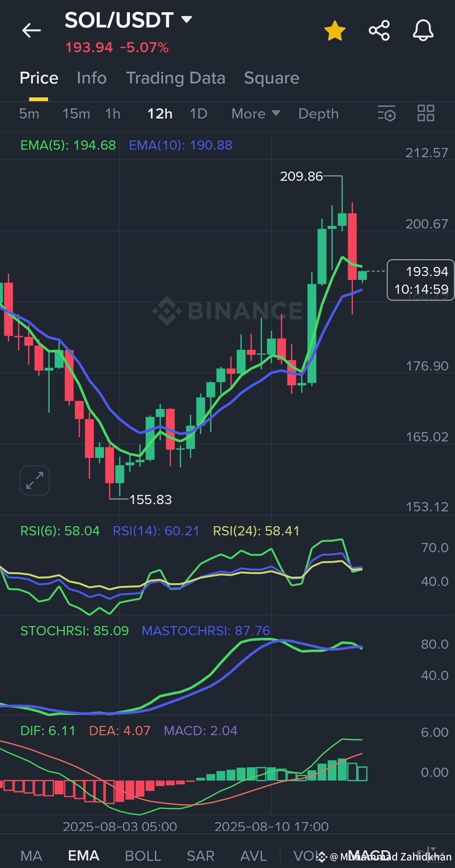
Task: Expand the More timeframes dropdown
Action: click(256, 114)
